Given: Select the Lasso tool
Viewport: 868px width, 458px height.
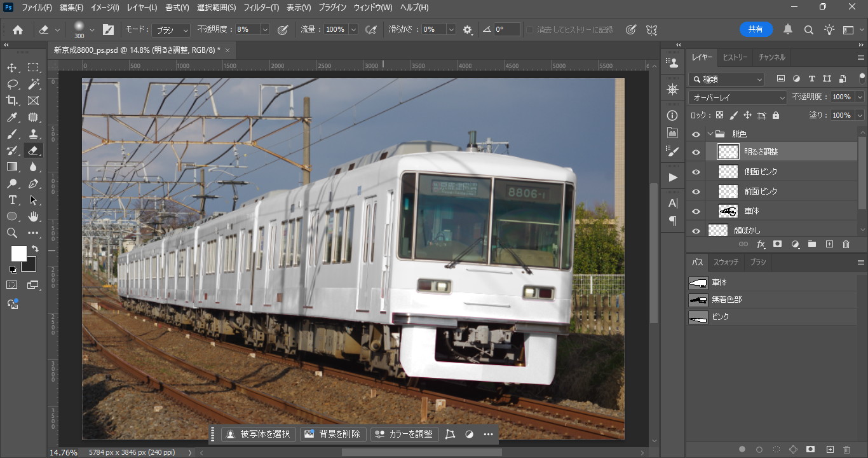Looking at the screenshot, I should 12,84.
